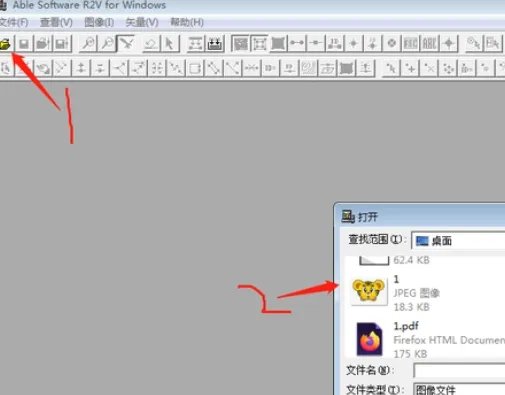Select the line icon with a middle node
The image size is (505, 395).
[x=316, y=44]
